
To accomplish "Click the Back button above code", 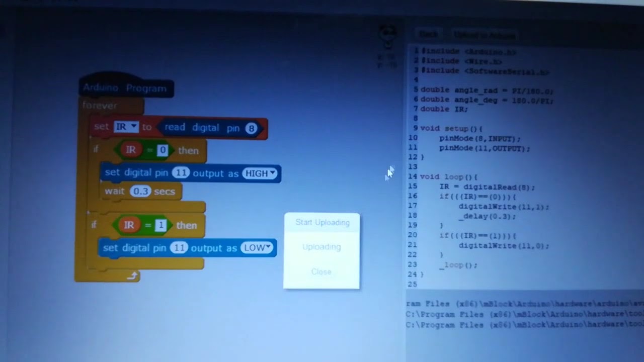I will click(429, 34).
